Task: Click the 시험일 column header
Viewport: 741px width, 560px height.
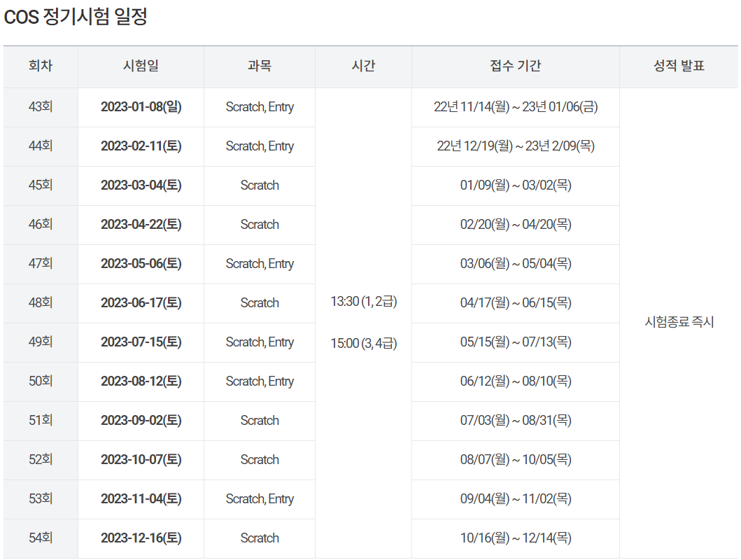Action: [x=139, y=66]
